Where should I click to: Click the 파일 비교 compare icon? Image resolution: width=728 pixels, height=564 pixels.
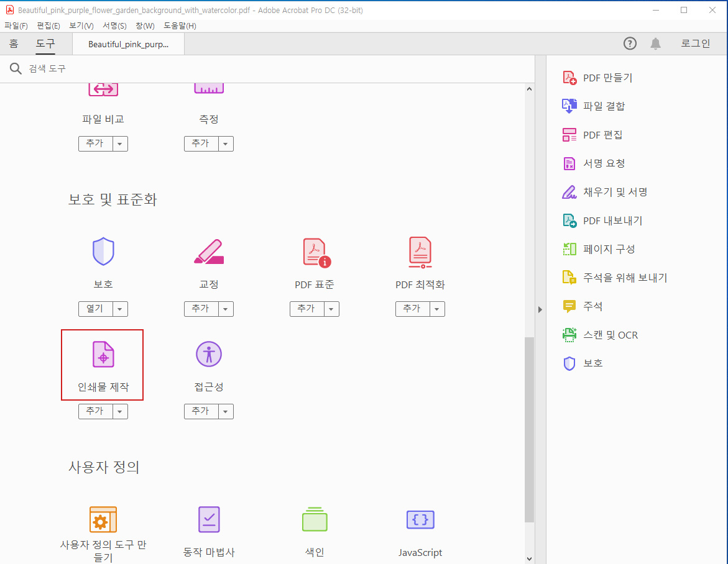(103, 89)
